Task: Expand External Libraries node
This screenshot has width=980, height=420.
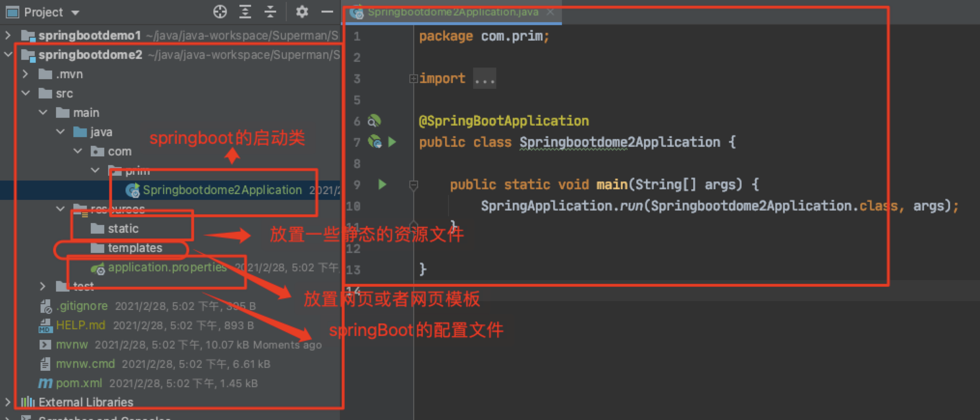Action: pyautogui.click(x=8, y=402)
